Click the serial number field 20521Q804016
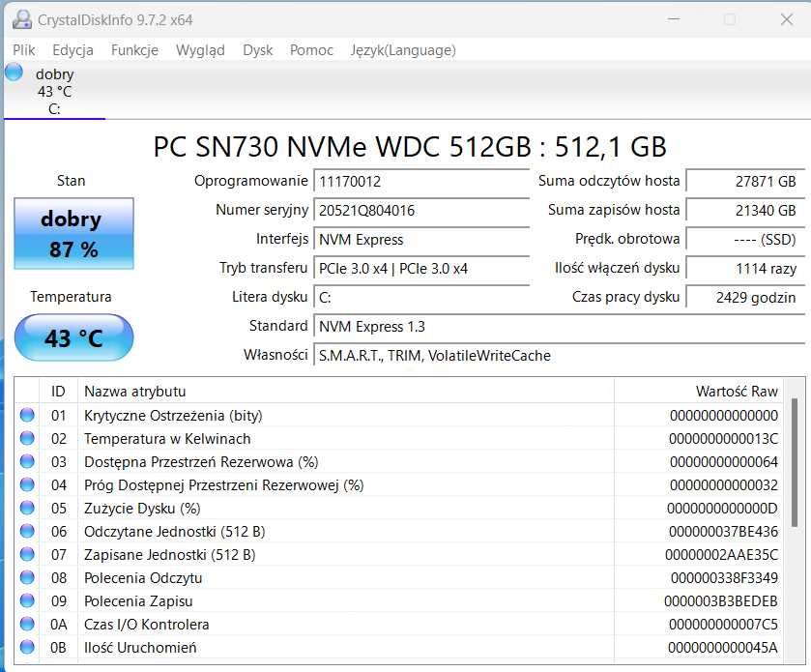The height and width of the screenshot is (672, 811). pyautogui.click(x=421, y=211)
